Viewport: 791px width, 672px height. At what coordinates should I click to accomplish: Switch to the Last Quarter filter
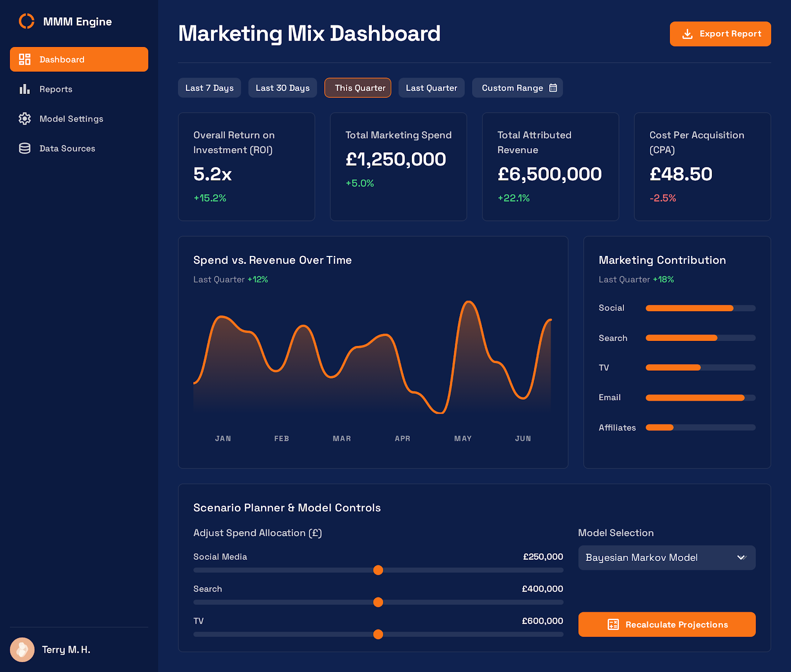click(431, 88)
